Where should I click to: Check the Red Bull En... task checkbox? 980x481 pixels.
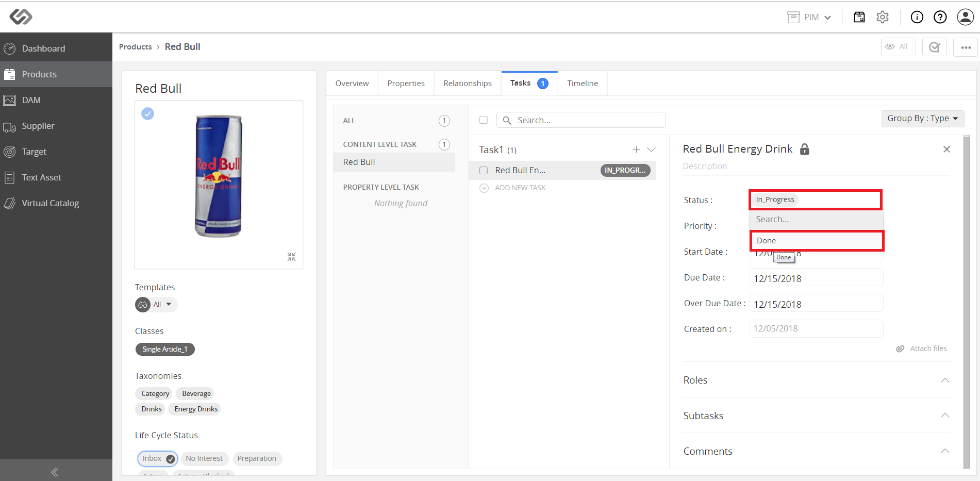[x=484, y=171]
